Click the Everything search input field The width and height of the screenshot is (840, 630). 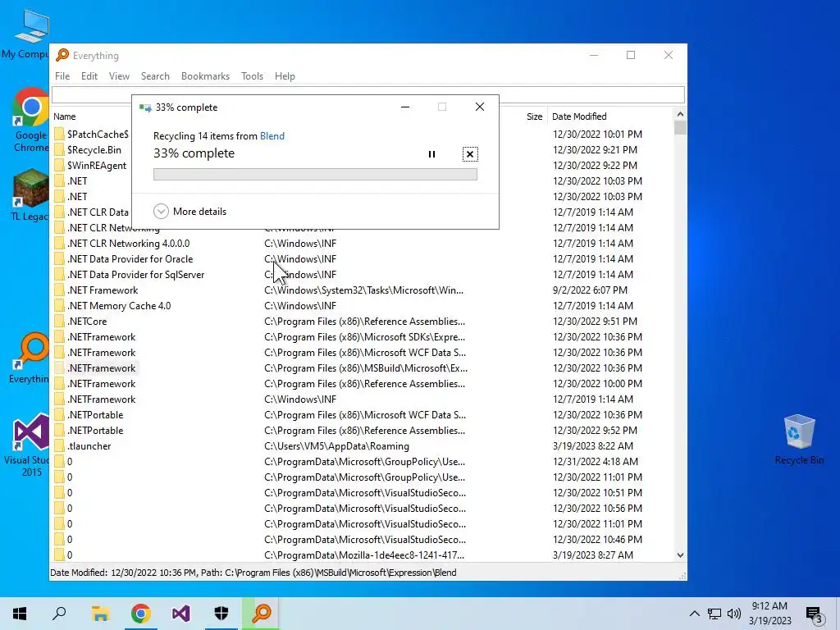click(368, 94)
